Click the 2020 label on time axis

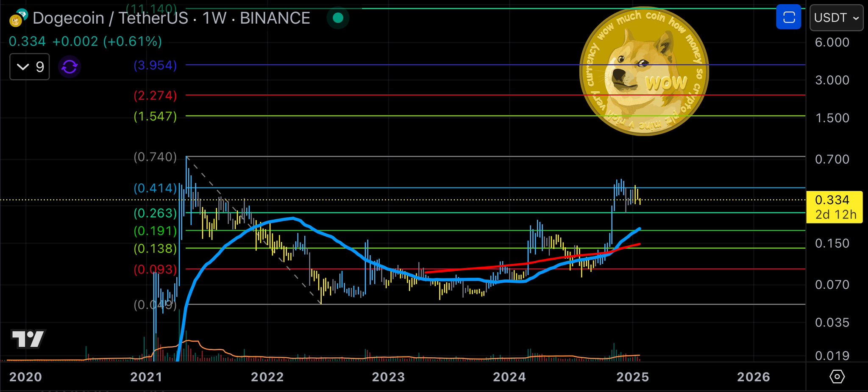point(25,377)
